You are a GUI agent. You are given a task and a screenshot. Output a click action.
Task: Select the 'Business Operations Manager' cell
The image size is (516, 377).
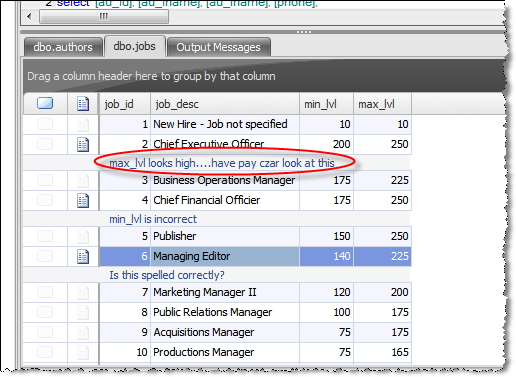coord(225,180)
